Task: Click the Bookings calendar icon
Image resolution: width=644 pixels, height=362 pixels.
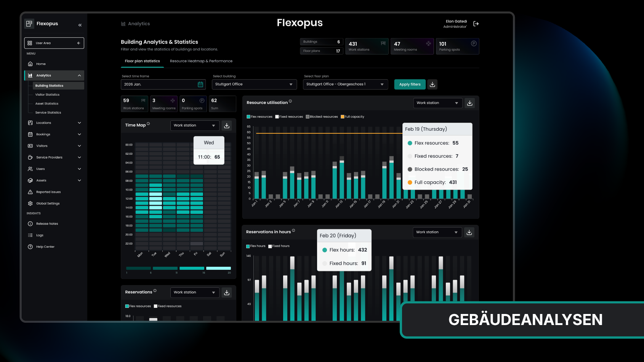Action: [30, 135]
